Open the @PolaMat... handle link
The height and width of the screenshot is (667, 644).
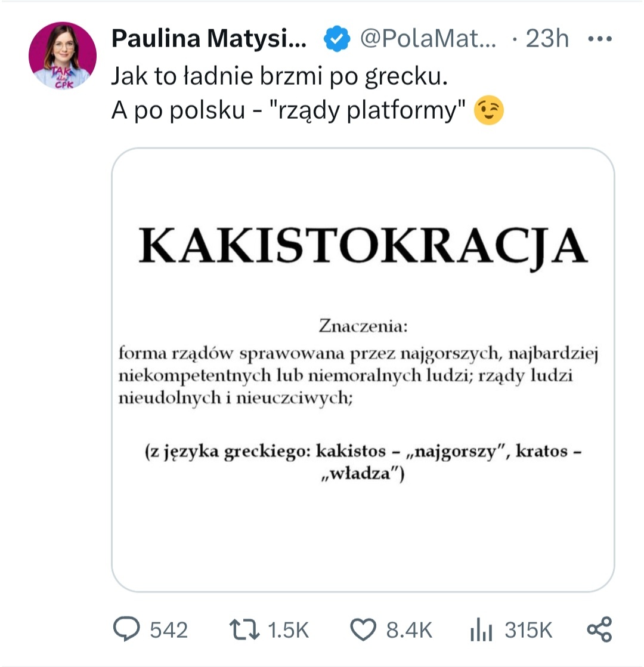click(427, 39)
